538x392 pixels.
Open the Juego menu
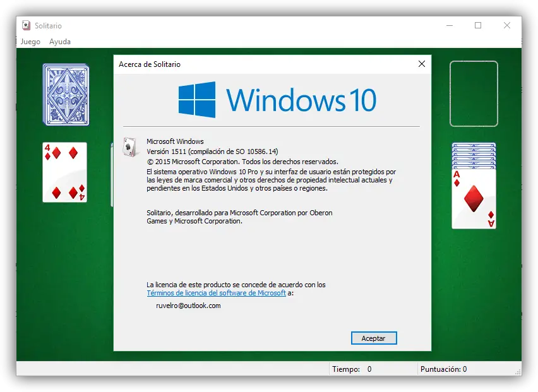click(30, 42)
